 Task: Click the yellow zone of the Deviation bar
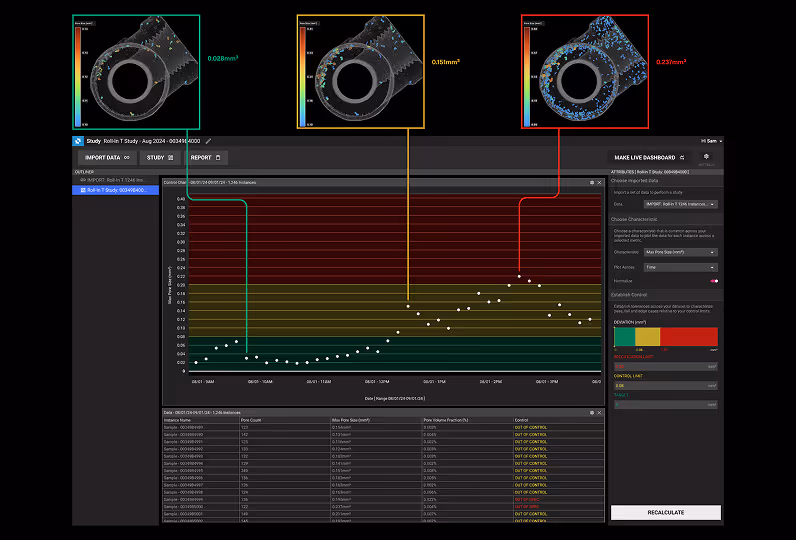[x=647, y=337]
